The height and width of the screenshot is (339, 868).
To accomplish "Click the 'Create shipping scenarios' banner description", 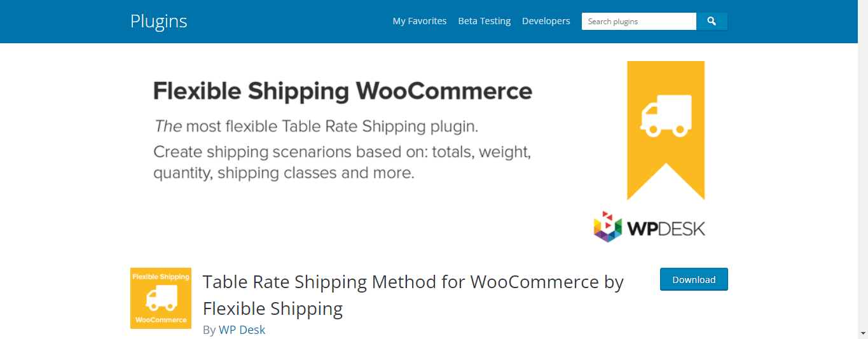I will click(341, 162).
